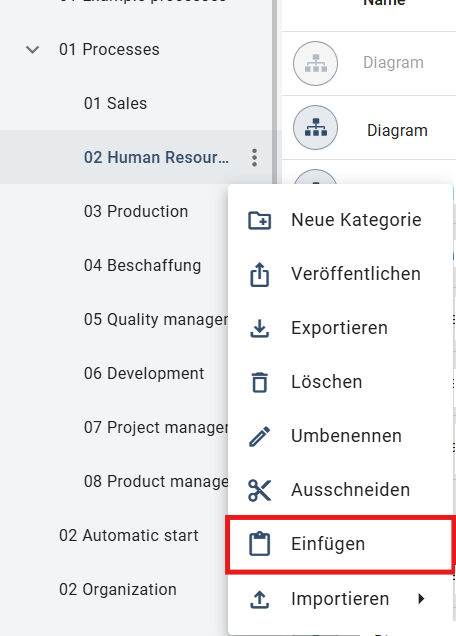The height and width of the screenshot is (636, 456).
Task: Choose Umbenennen menu entry
Action: coord(340,436)
